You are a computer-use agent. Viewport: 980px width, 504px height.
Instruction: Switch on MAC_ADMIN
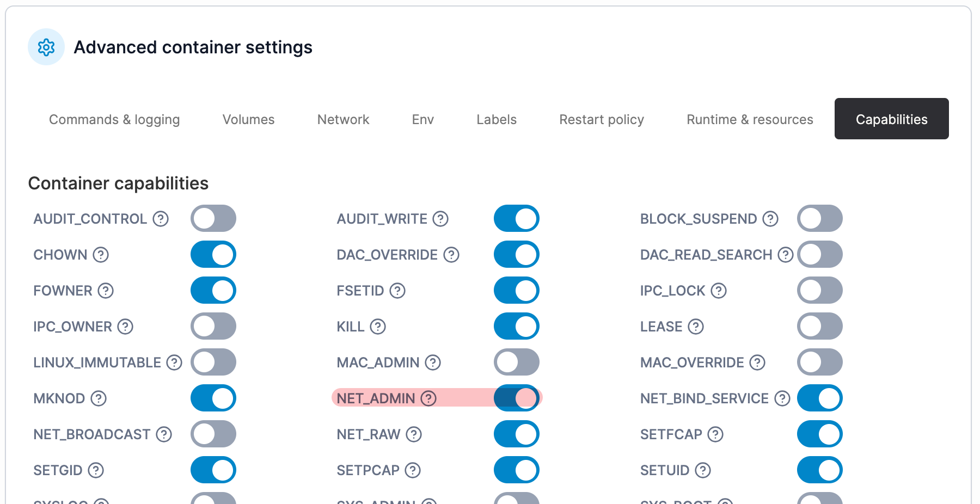point(517,362)
